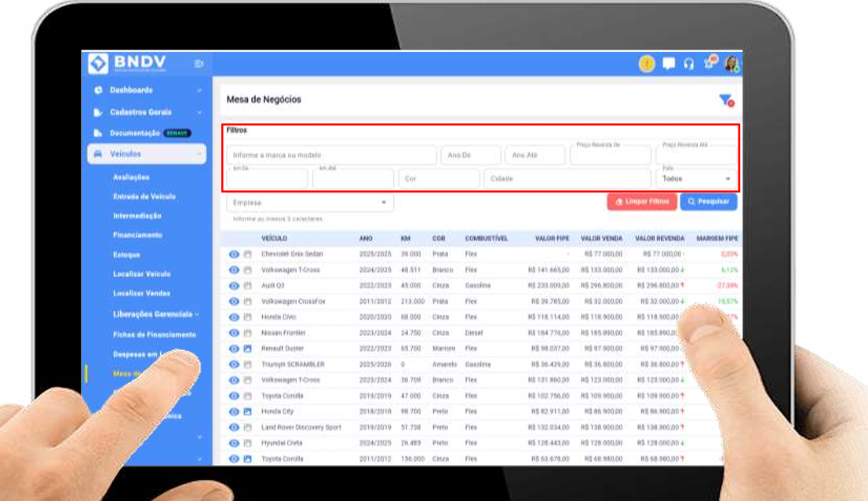Open the yellow alert notification icon
The height and width of the screenshot is (501, 868).
(647, 64)
